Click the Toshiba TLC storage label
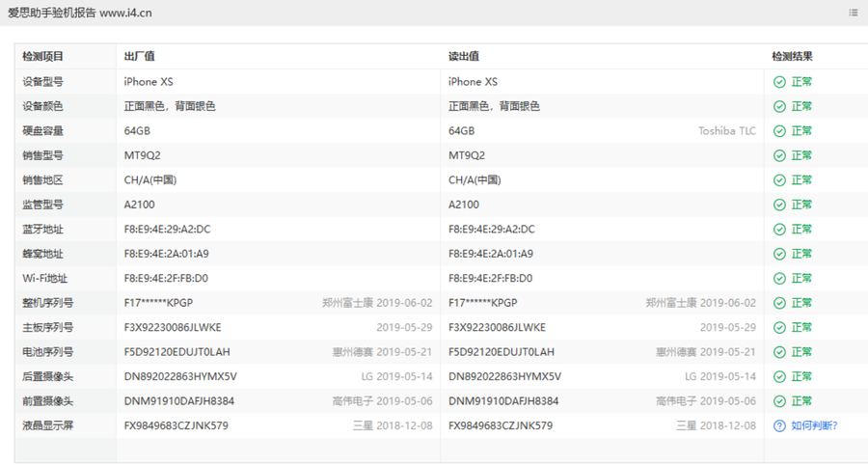 [727, 131]
